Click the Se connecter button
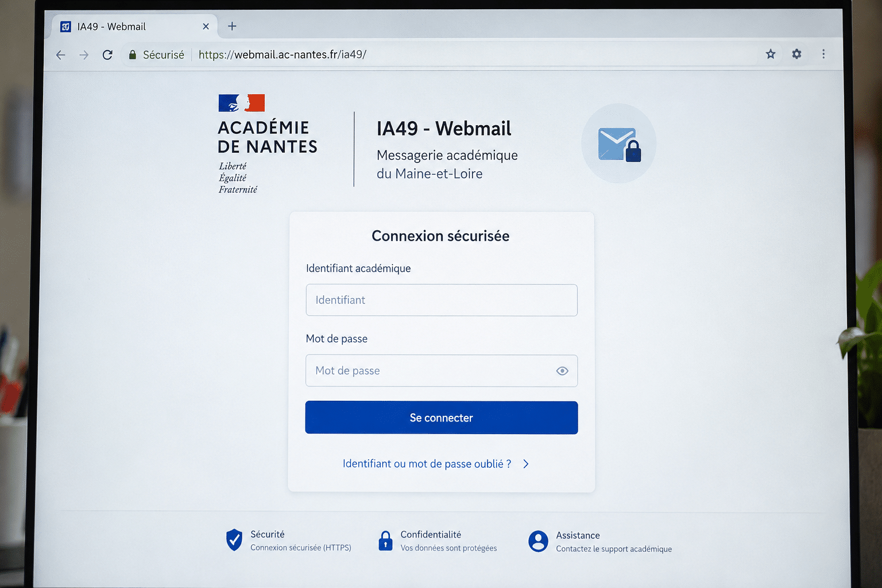Viewport: 882px width, 588px height. click(x=442, y=417)
